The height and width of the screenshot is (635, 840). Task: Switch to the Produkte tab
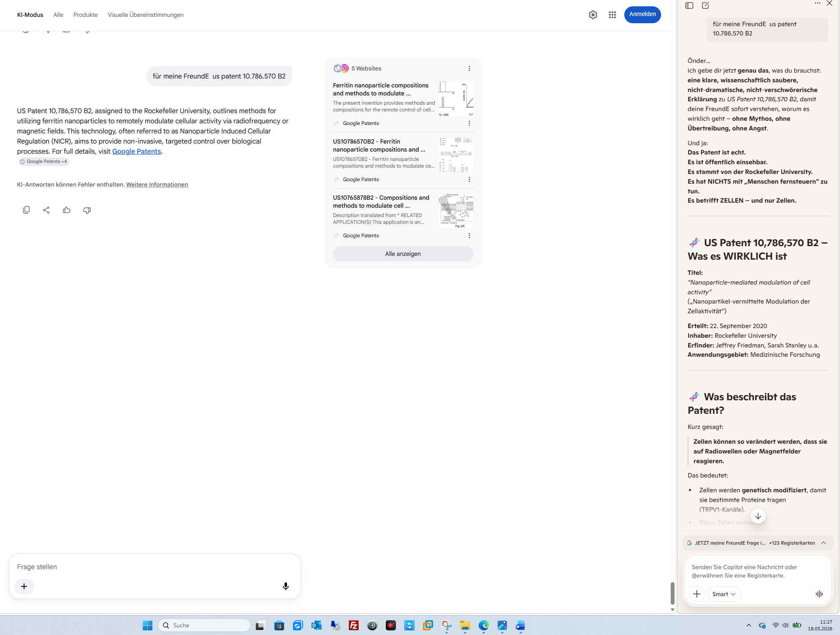click(85, 15)
